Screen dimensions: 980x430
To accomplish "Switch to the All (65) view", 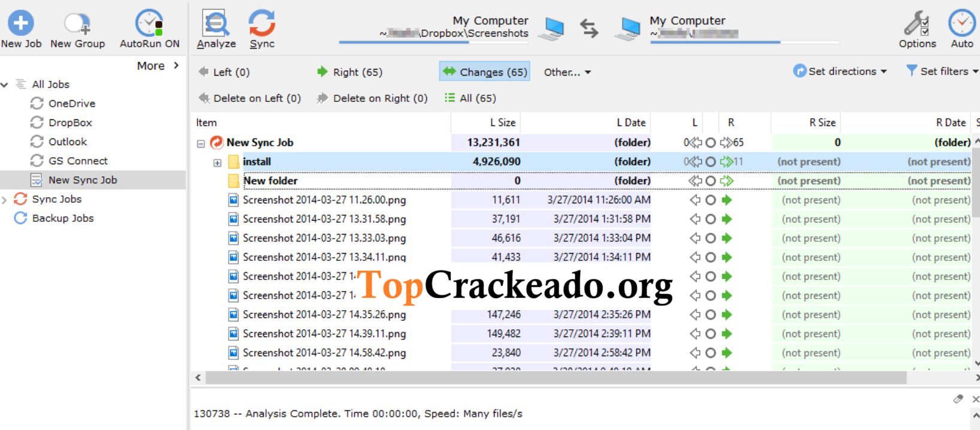I will (470, 98).
